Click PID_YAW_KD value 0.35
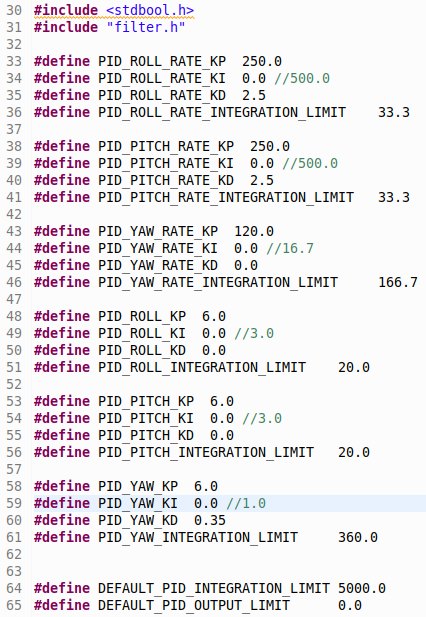This screenshot has width=426, height=617. 210,520
